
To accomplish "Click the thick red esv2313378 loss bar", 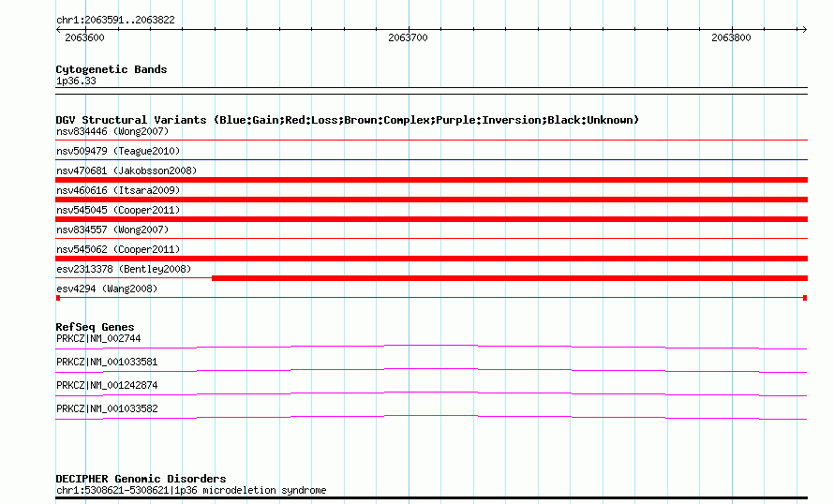I will [x=510, y=278].
